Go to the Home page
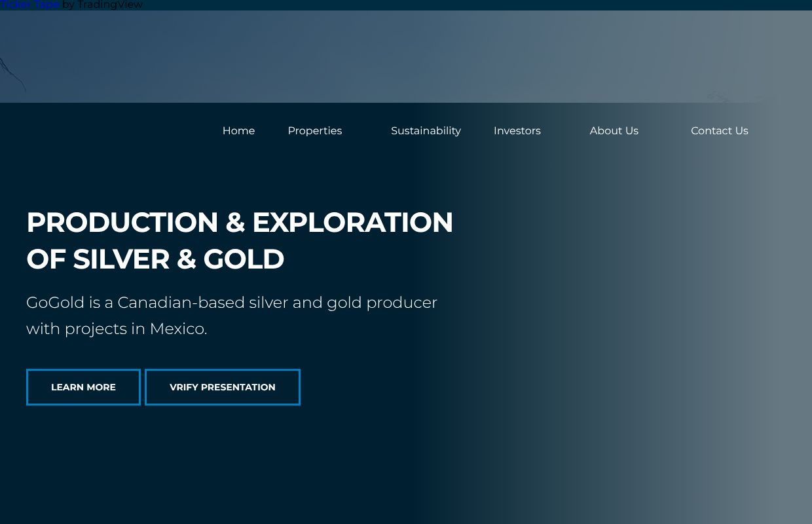Viewport: 812px width, 524px height. click(x=238, y=131)
